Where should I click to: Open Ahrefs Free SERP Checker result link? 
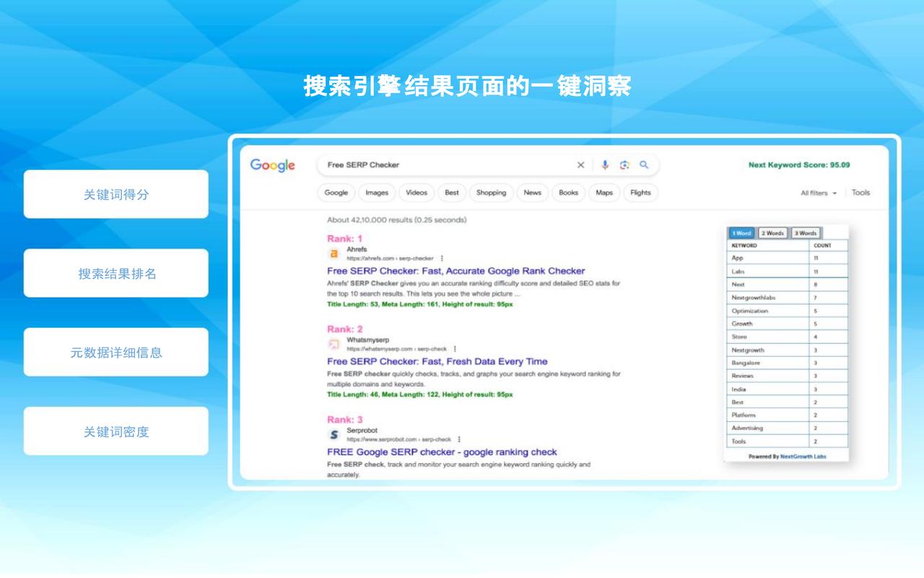[x=456, y=271]
